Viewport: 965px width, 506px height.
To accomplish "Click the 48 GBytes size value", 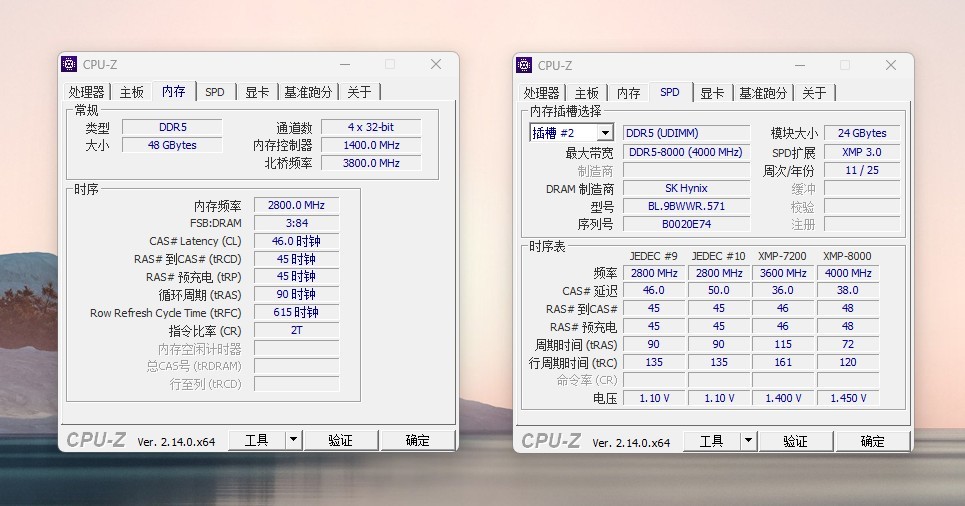I will [172, 145].
